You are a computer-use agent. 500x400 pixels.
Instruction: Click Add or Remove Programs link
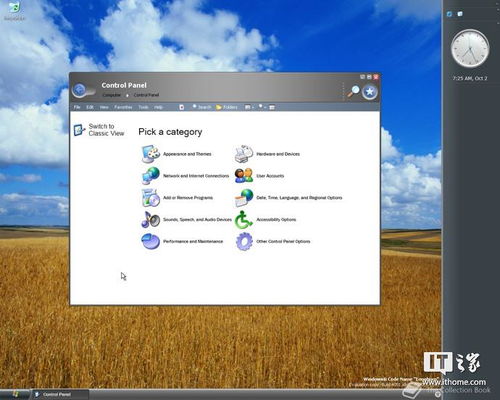188,198
